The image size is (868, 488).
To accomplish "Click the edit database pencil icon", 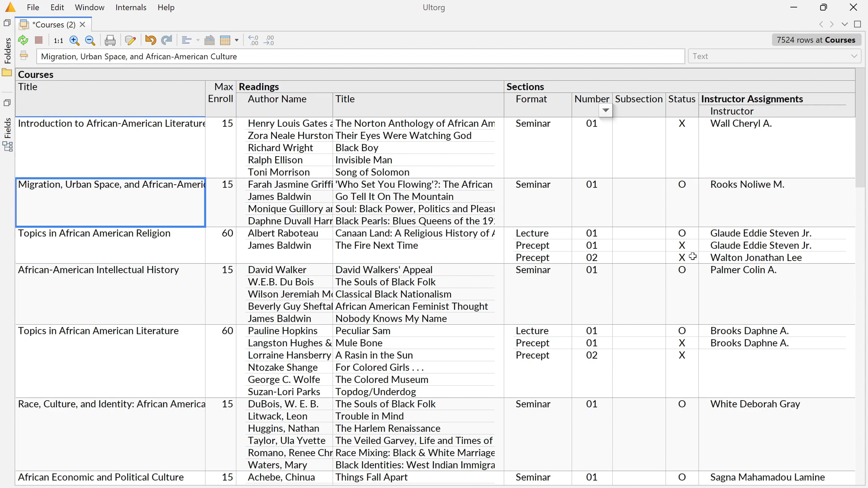I will point(130,40).
